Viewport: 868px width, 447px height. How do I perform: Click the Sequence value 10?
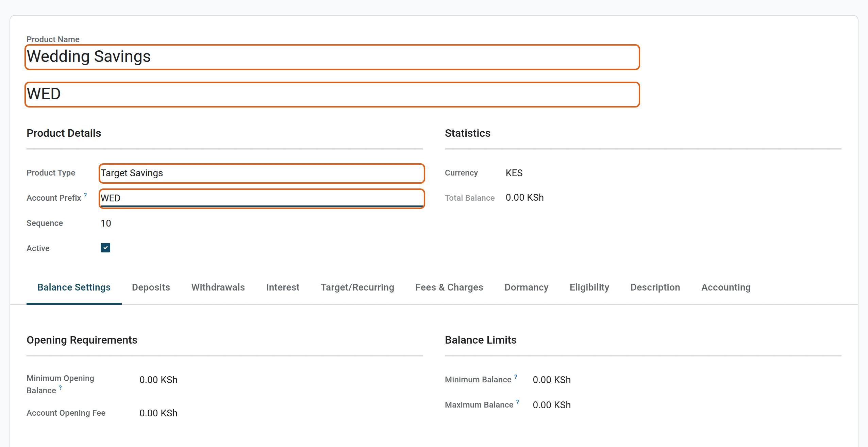point(106,223)
